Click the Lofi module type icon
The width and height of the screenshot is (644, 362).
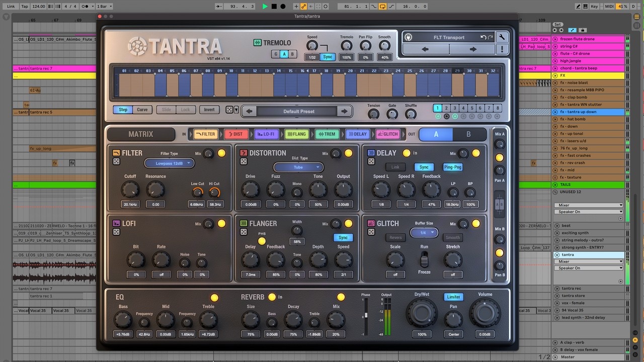coord(116,223)
